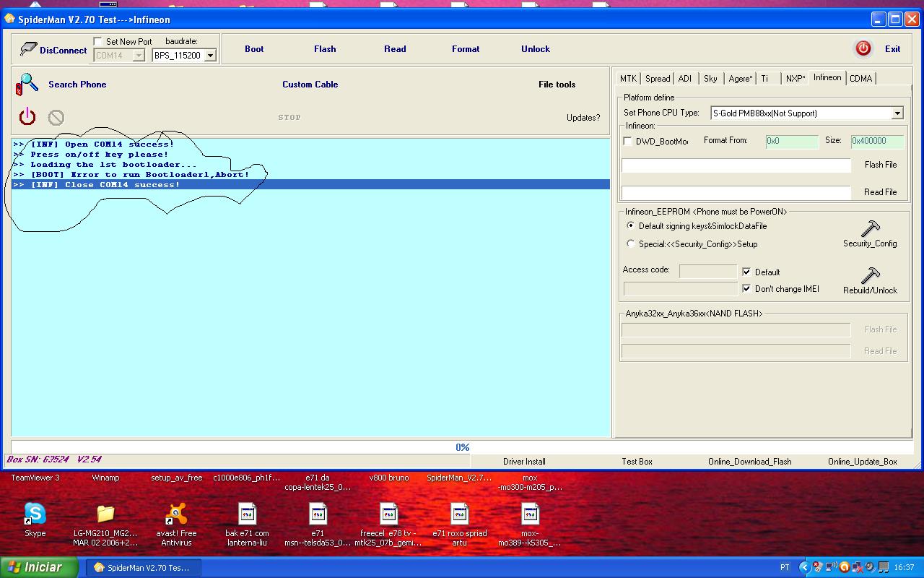Click Online_Download_Flash

(749, 462)
